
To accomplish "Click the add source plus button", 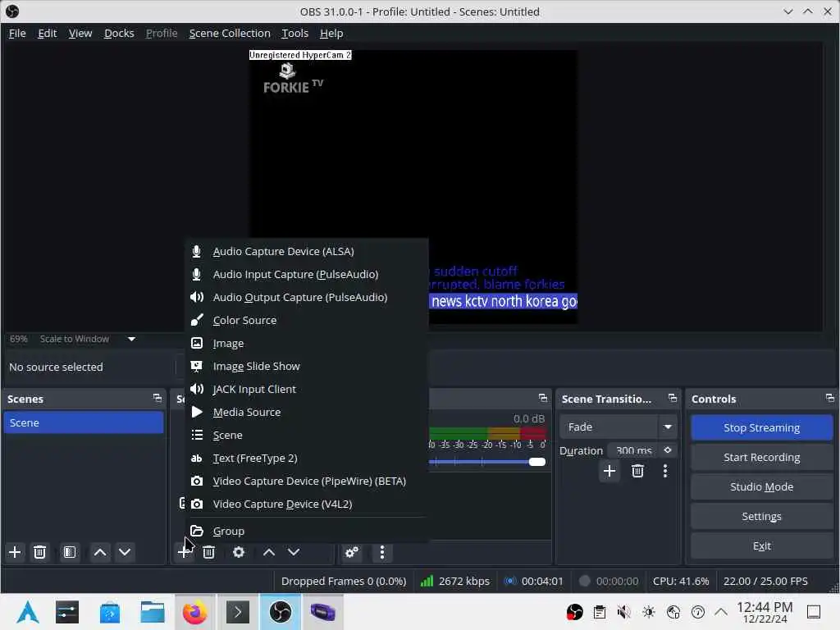I will point(184,552).
